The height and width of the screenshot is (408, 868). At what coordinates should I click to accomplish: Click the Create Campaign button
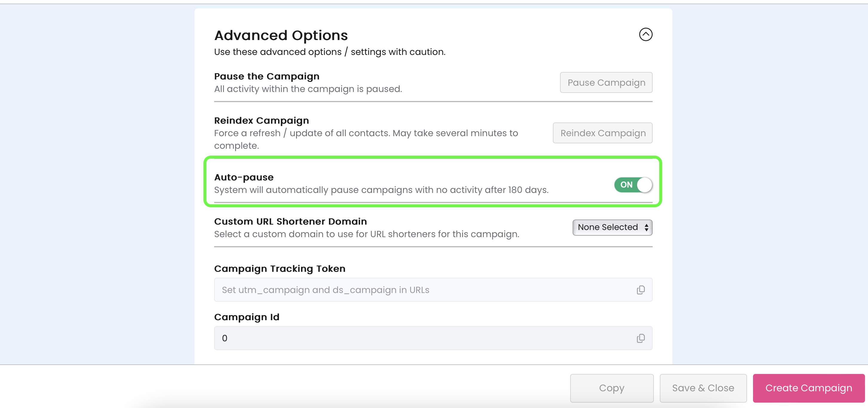pos(809,388)
